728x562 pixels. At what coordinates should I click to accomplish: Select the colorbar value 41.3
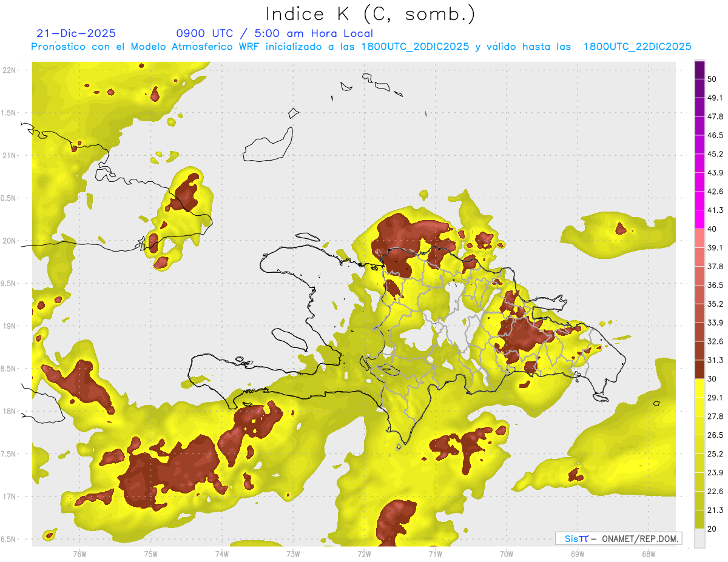coord(715,210)
